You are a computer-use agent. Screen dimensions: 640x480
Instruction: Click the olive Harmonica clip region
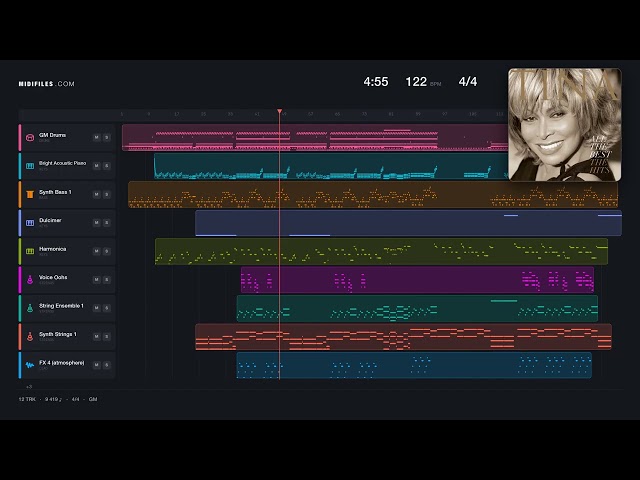click(381, 251)
